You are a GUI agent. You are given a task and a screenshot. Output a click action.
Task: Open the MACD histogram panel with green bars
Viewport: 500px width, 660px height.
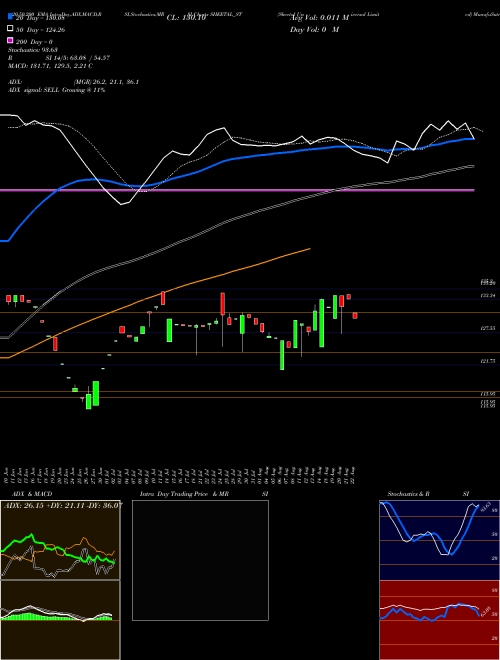click(60, 620)
